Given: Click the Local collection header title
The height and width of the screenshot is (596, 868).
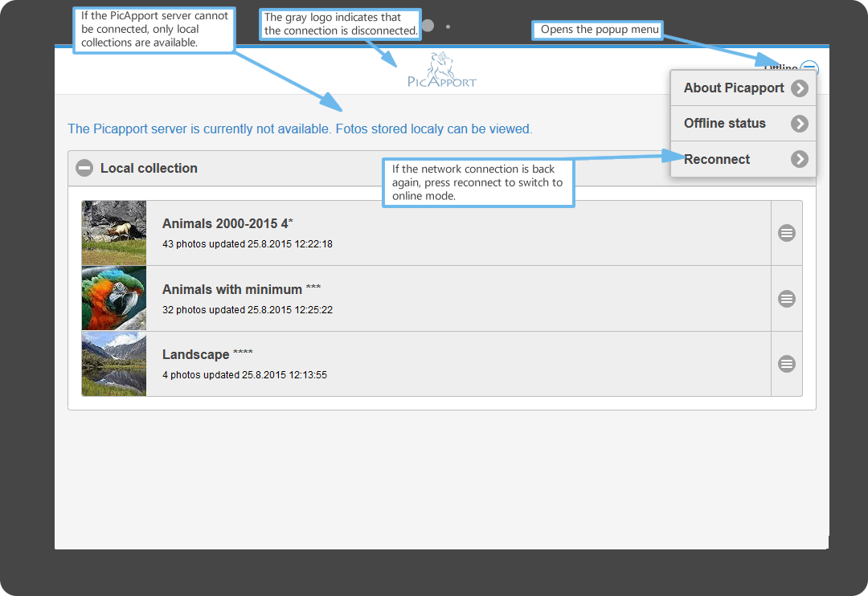Looking at the screenshot, I should (149, 168).
